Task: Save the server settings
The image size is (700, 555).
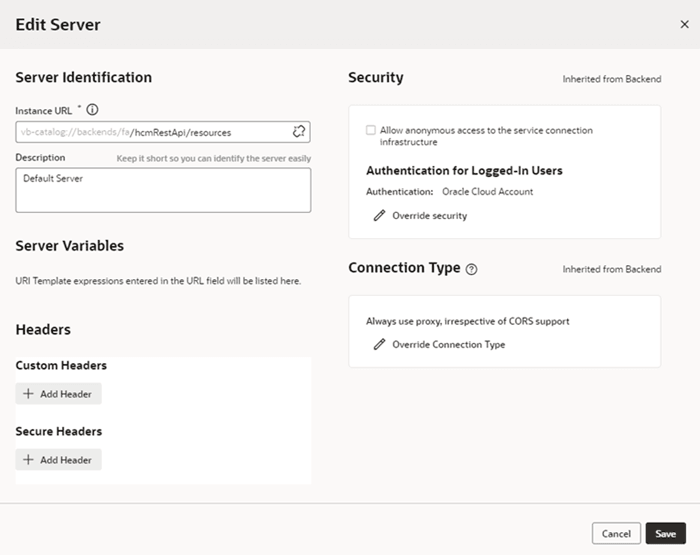Action: click(x=666, y=534)
